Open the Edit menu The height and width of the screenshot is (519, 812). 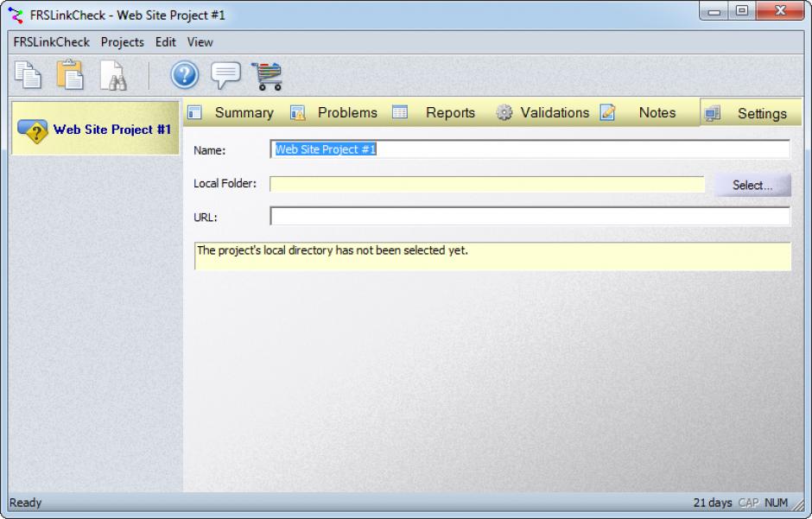coord(166,42)
